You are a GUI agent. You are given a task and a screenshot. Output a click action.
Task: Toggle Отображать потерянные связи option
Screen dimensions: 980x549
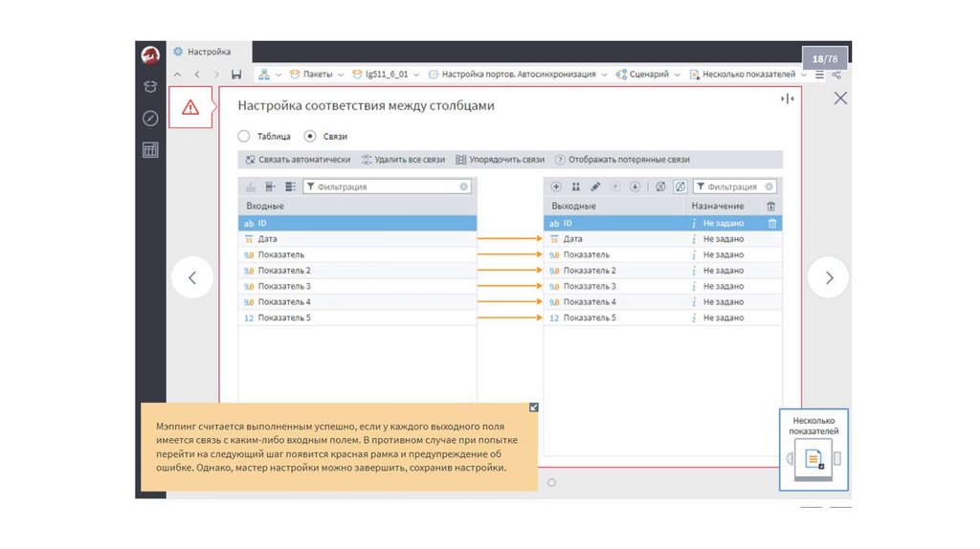pos(622,160)
